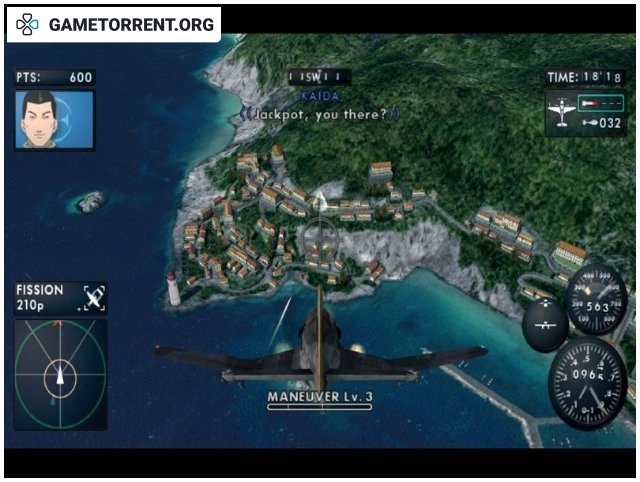Click the "Jackpot, you there?" subtitle

pyautogui.click(x=320, y=114)
